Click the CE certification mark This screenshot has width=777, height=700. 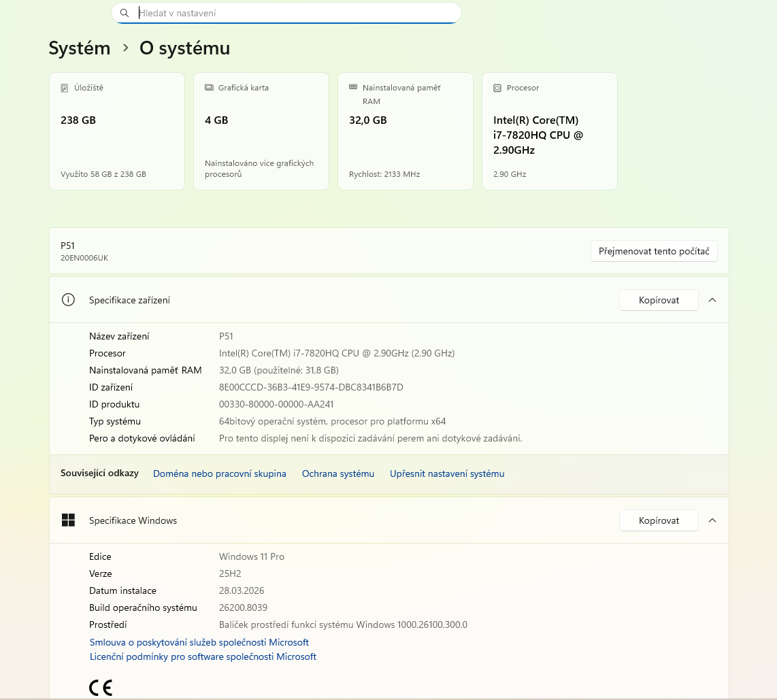click(101, 688)
